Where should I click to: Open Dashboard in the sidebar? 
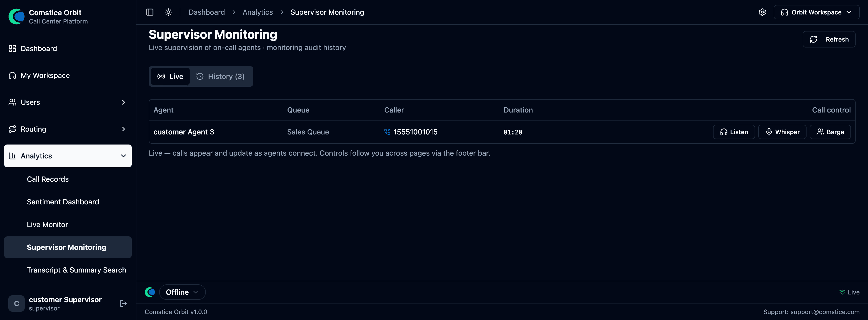click(68, 49)
